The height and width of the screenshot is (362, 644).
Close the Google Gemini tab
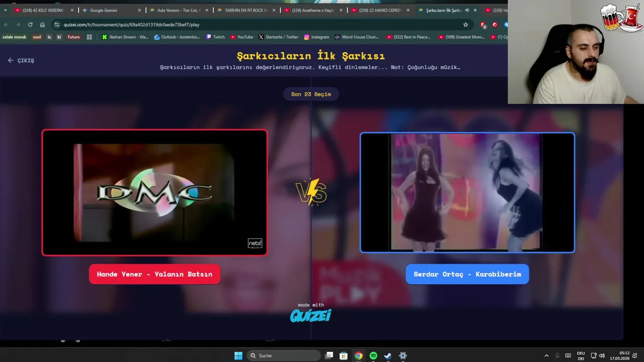pos(139,10)
